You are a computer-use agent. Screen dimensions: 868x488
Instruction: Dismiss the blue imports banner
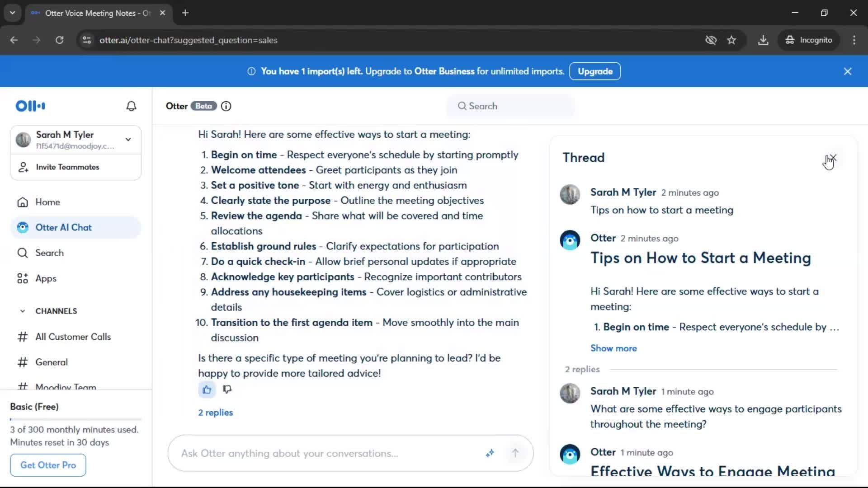848,71
